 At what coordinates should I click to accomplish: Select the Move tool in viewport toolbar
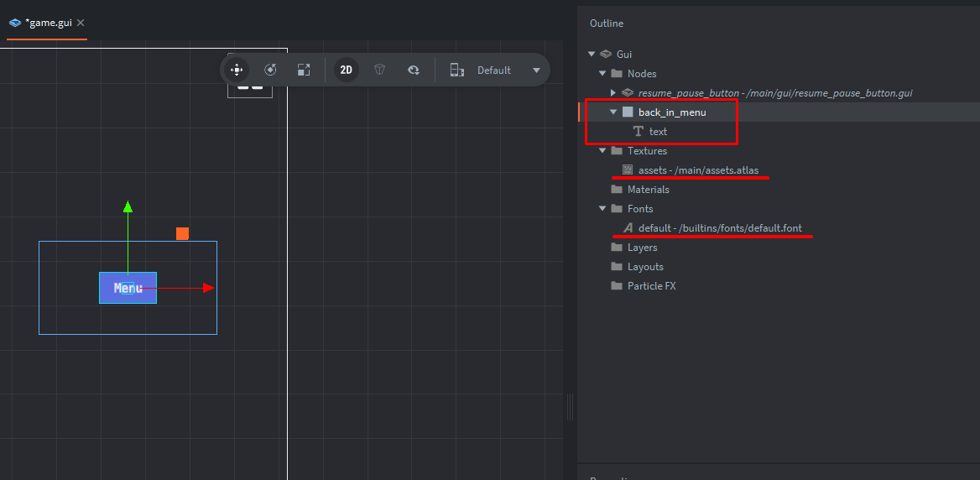coord(237,70)
